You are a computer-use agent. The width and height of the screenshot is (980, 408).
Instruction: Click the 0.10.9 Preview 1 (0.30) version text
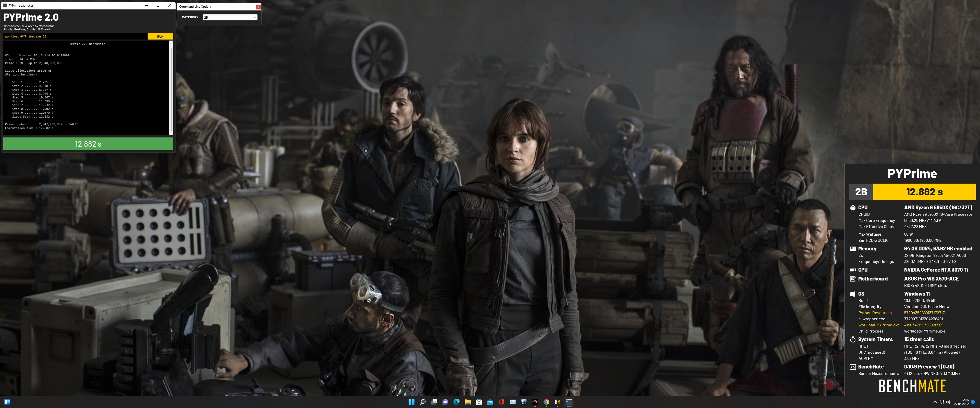point(929,367)
